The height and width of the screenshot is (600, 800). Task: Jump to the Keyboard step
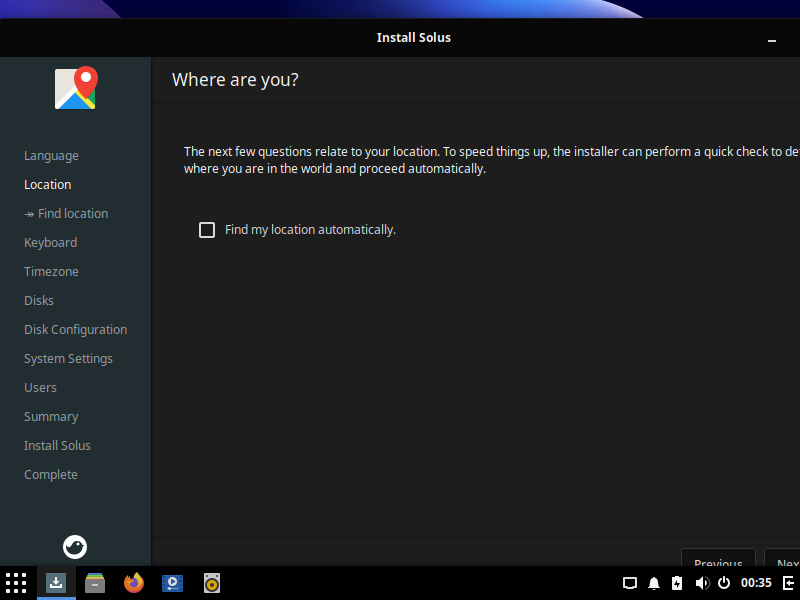click(51, 243)
